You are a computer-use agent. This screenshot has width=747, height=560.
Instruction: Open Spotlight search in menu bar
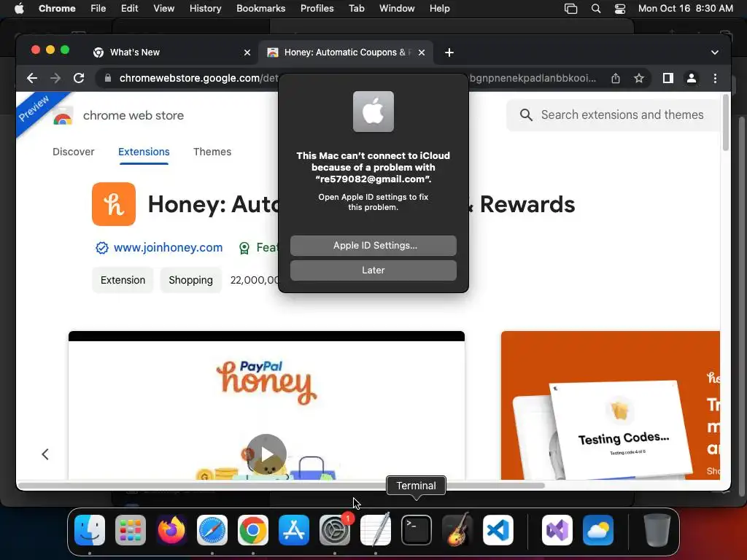[595, 8]
